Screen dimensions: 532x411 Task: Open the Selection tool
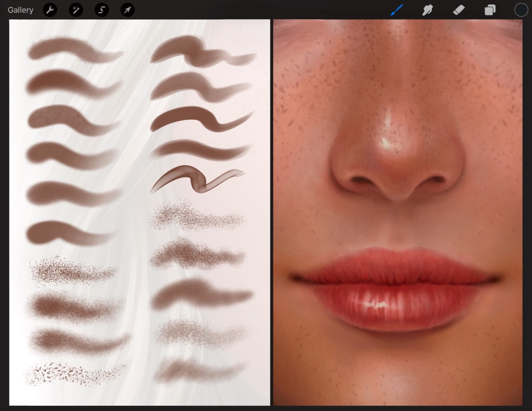coord(102,10)
